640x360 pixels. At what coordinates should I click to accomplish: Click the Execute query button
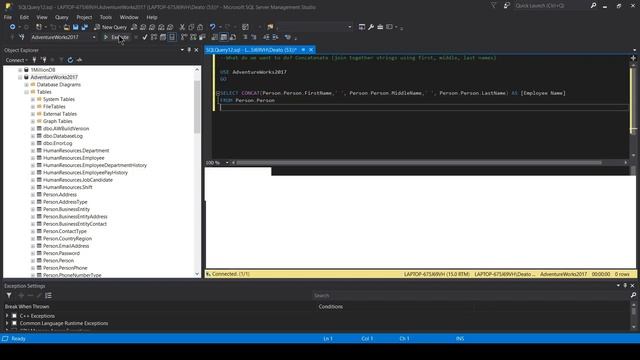pyautogui.click(x=116, y=37)
